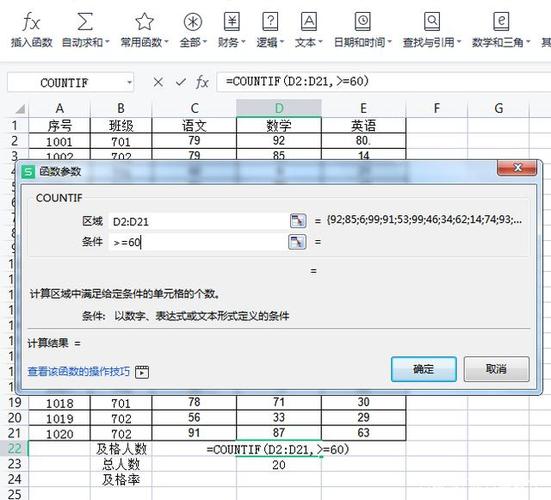This screenshot has height=500, width=551.
Task: Confirm formula entry with the checkmark icon
Action: [181, 82]
